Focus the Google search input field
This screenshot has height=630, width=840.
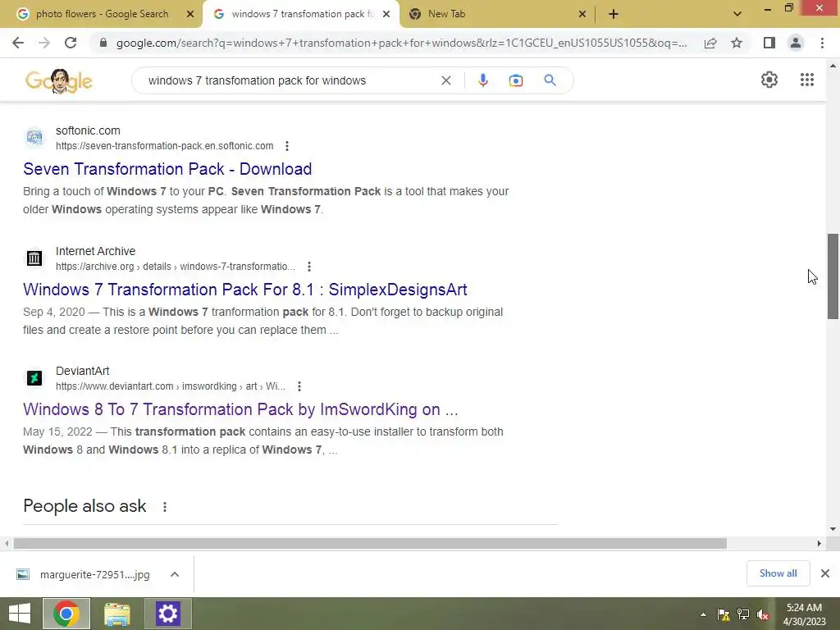click(x=290, y=80)
